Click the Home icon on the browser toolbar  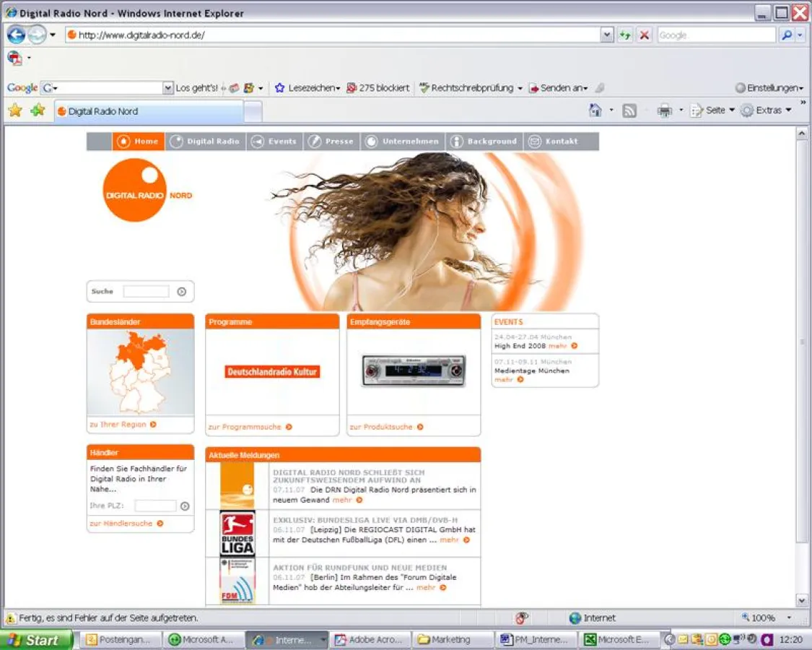click(x=596, y=110)
